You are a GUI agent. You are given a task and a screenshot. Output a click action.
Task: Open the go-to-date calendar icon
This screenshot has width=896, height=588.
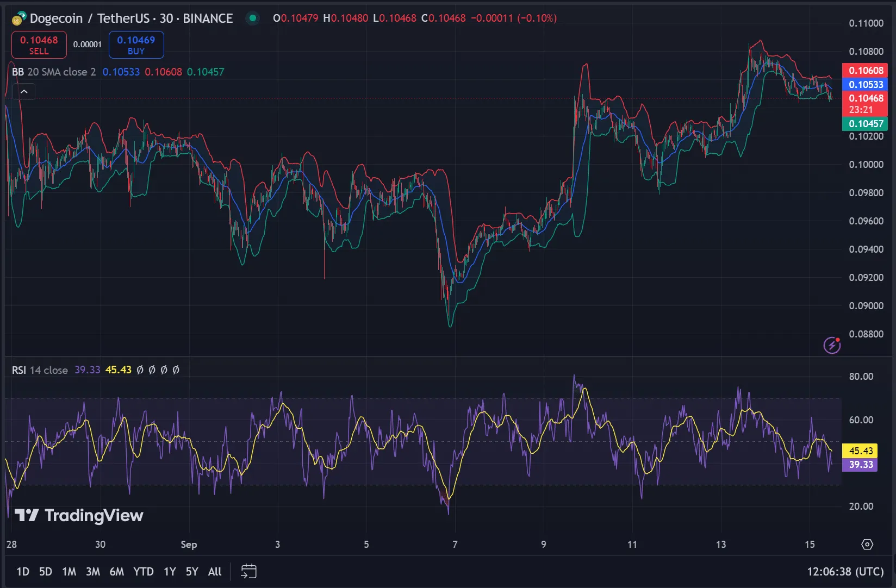(248, 571)
